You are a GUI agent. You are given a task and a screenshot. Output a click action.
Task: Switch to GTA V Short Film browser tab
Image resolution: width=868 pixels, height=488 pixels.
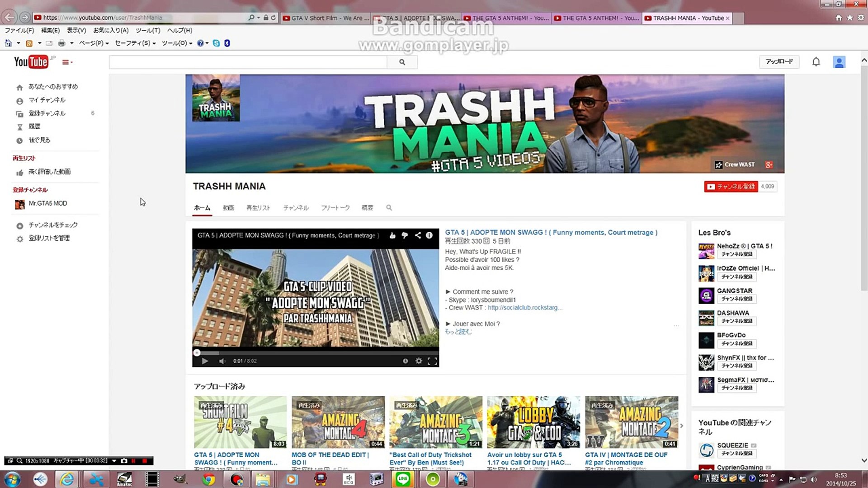[325, 18]
